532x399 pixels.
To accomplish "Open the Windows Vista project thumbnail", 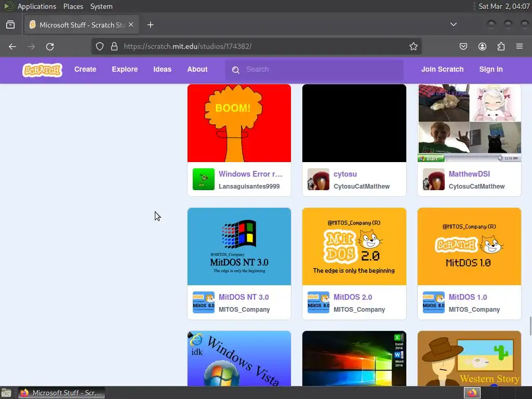I will pos(239,358).
